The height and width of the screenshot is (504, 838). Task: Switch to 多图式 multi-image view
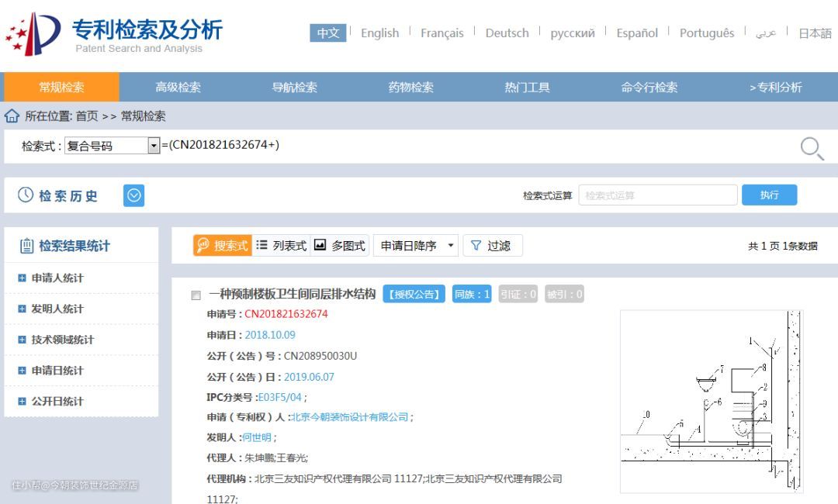(340, 246)
